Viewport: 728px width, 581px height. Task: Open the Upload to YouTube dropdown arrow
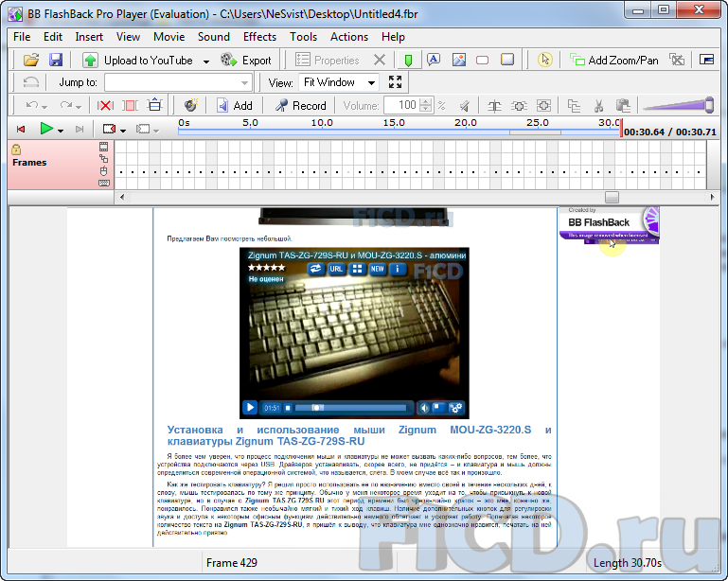point(206,61)
